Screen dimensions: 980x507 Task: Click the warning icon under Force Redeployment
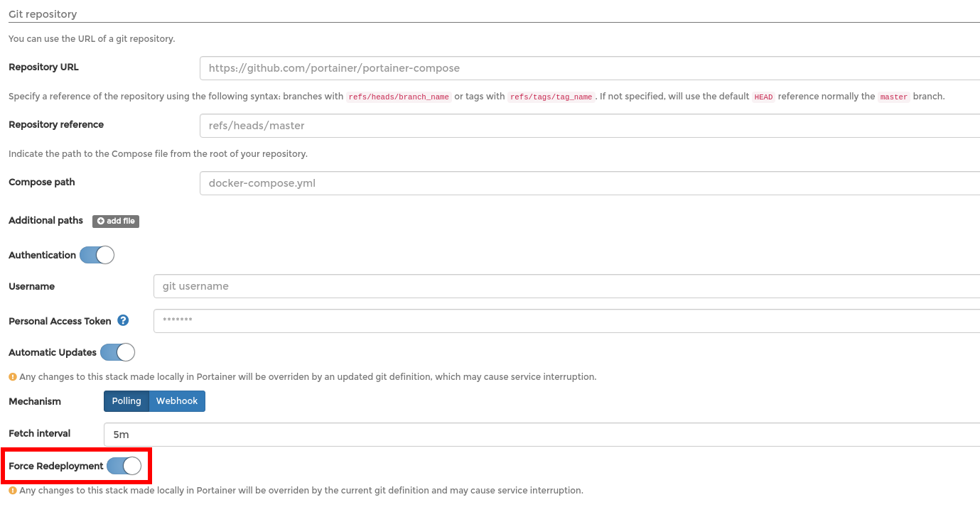12,491
